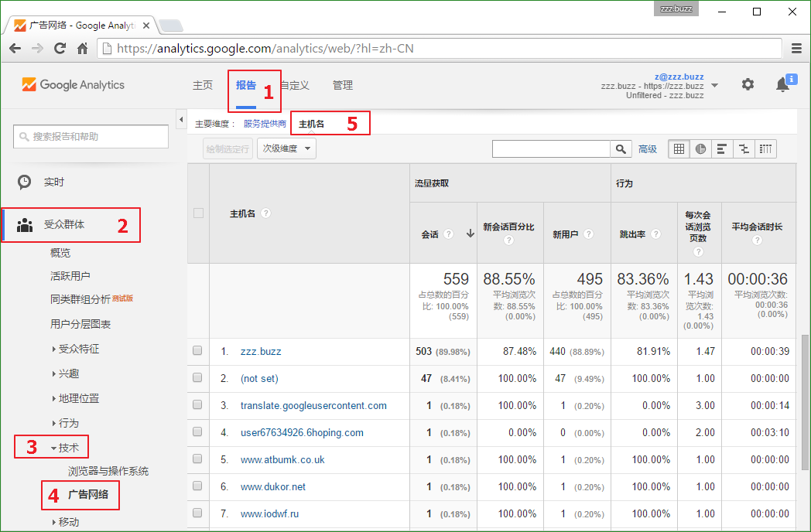Click help icon next to 会话 column
The width and height of the screenshot is (811, 532).
pos(449,234)
